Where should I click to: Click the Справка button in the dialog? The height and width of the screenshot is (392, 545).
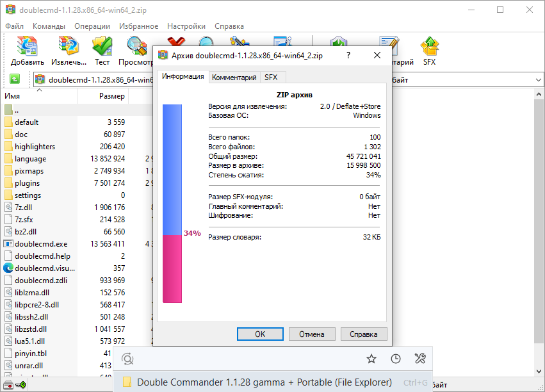(364, 334)
